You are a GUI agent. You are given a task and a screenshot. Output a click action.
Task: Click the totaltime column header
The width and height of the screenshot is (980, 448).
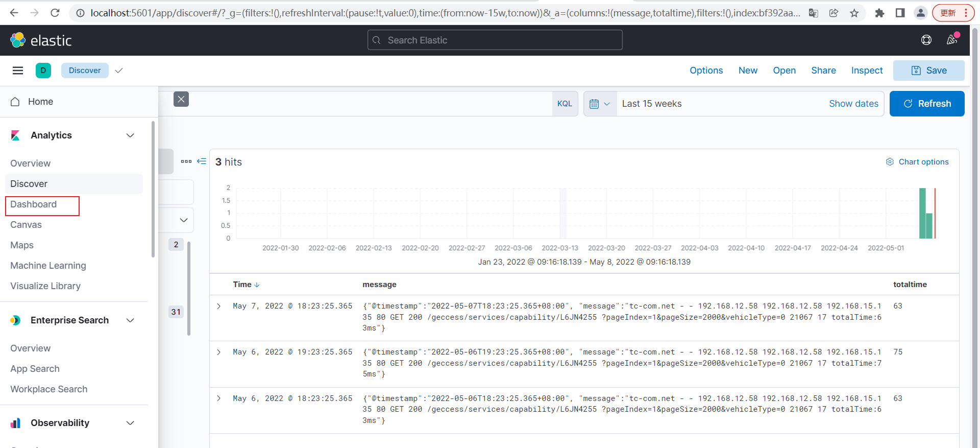(x=910, y=285)
